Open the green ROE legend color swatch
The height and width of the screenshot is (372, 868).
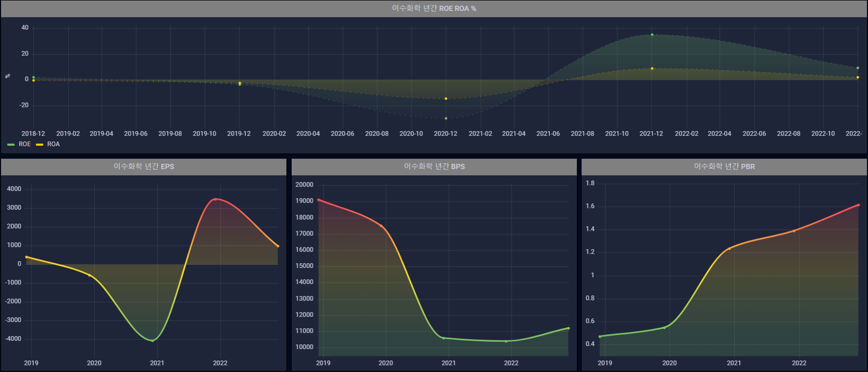(x=11, y=144)
